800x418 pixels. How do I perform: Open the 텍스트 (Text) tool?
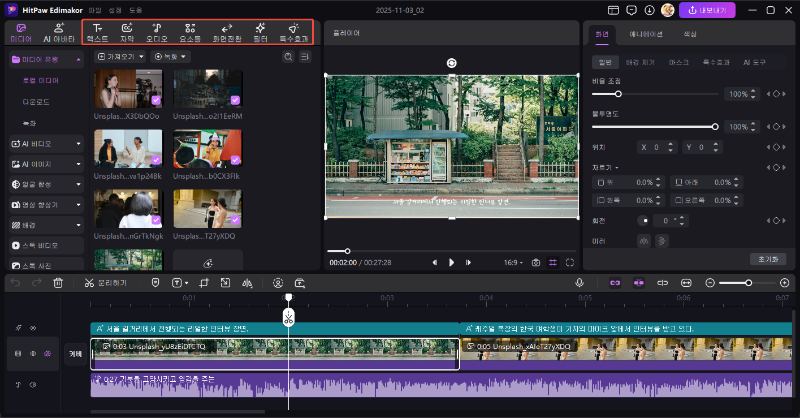point(98,32)
